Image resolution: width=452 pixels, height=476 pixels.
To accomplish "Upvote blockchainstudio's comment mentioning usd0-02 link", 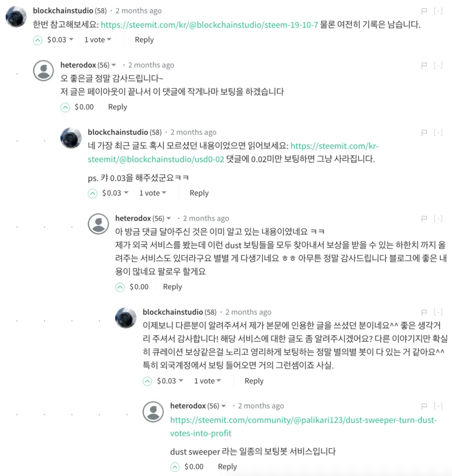I will [x=93, y=193].
